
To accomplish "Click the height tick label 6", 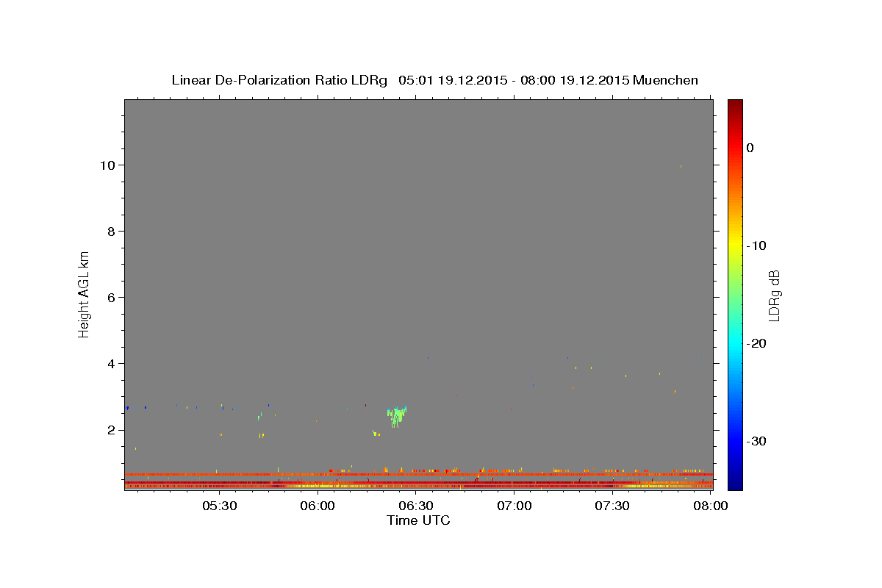I will point(111,297).
